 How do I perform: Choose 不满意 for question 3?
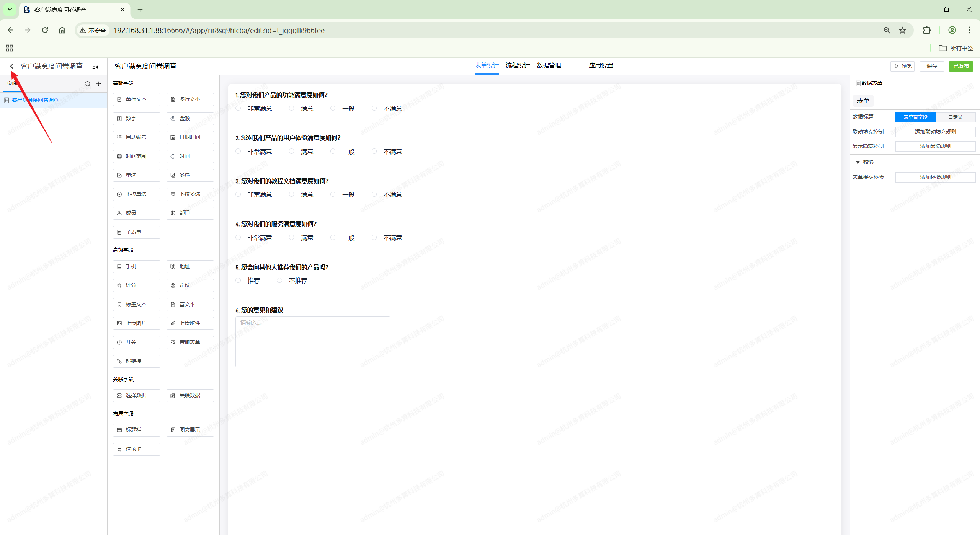point(374,194)
